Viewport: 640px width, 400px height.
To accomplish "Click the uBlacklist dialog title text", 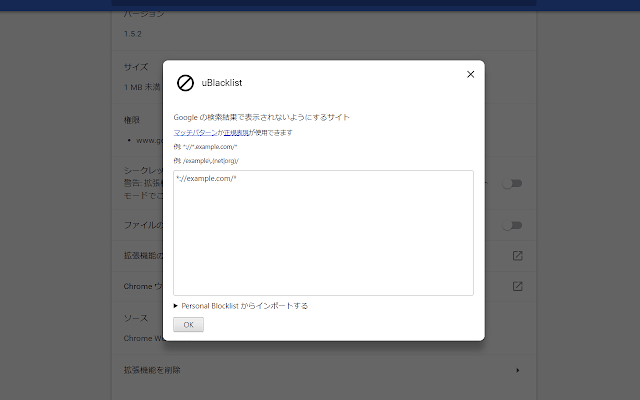I will point(222,83).
